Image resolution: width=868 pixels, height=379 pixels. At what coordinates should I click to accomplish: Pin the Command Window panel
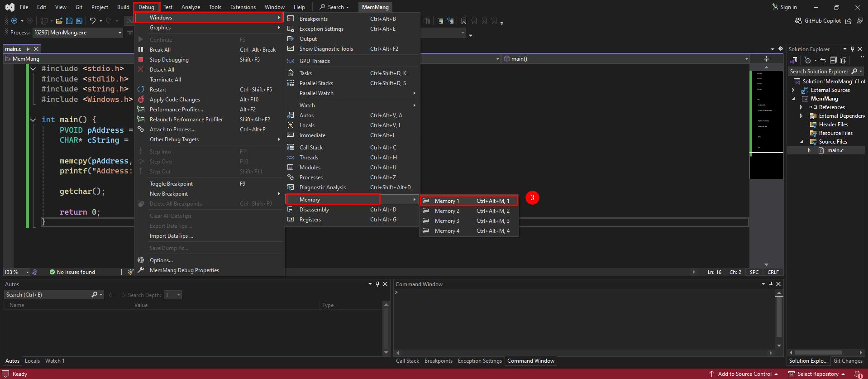tap(771, 284)
